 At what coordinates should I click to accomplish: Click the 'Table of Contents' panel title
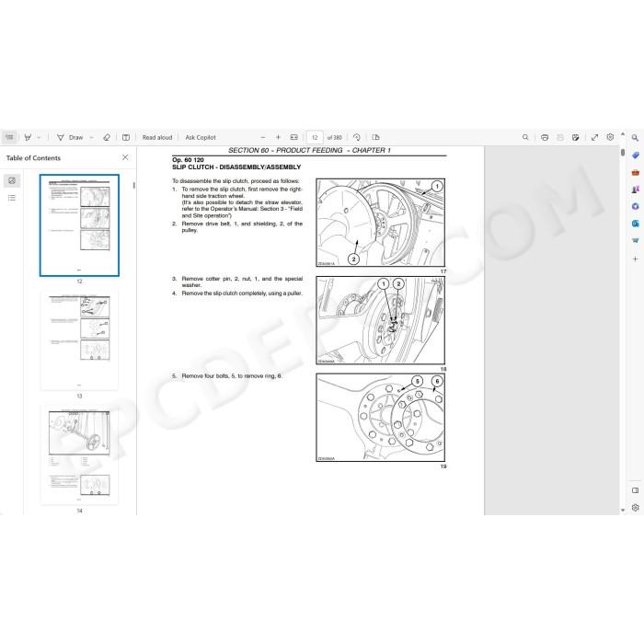coord(33,157)
